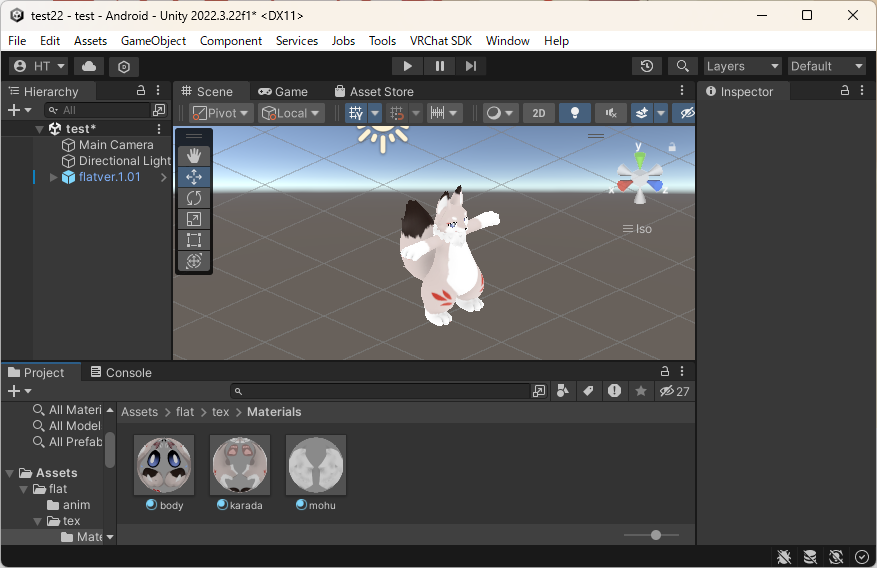
Task: Toggle hidden objects visibility in Scene
Action: pos(686,113)
